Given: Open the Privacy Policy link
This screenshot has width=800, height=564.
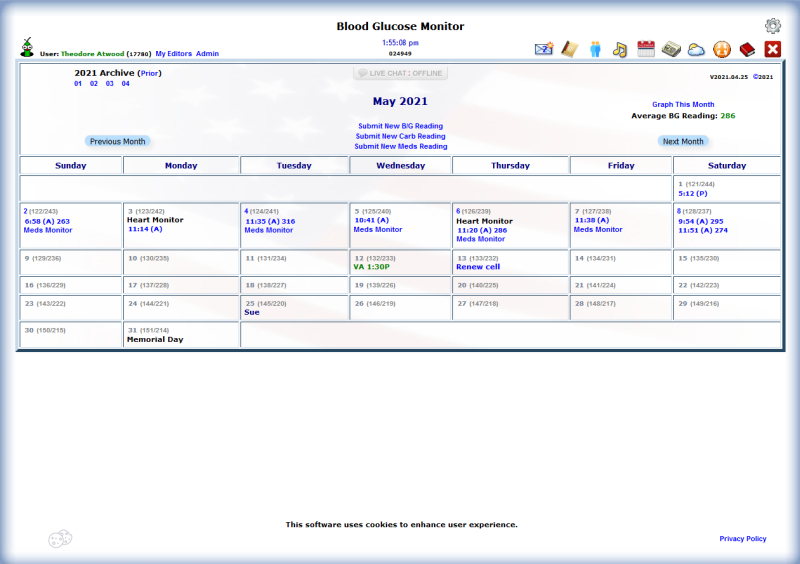Looking at the screenshot, I should (x=742, y=538).
